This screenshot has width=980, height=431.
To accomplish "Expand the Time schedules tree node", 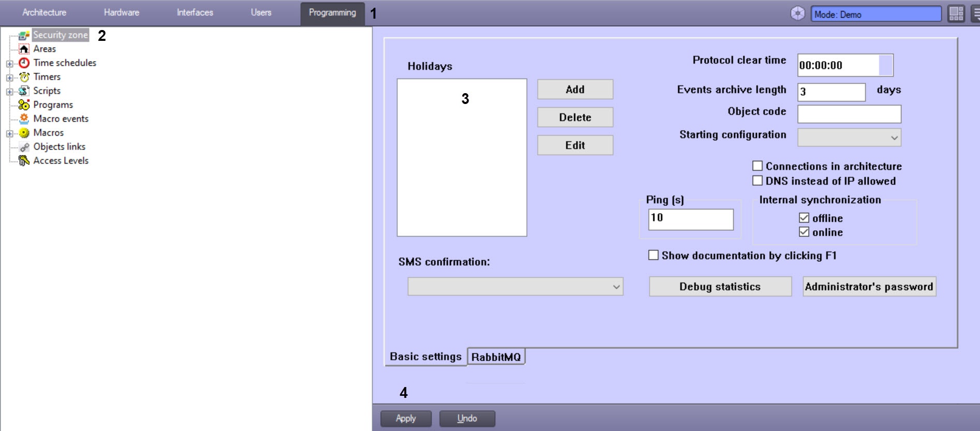I will tap(9, 64).
